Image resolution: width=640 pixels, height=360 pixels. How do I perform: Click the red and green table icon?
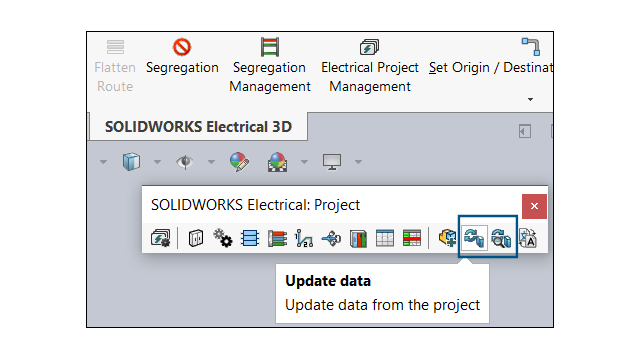click(411, 238)
